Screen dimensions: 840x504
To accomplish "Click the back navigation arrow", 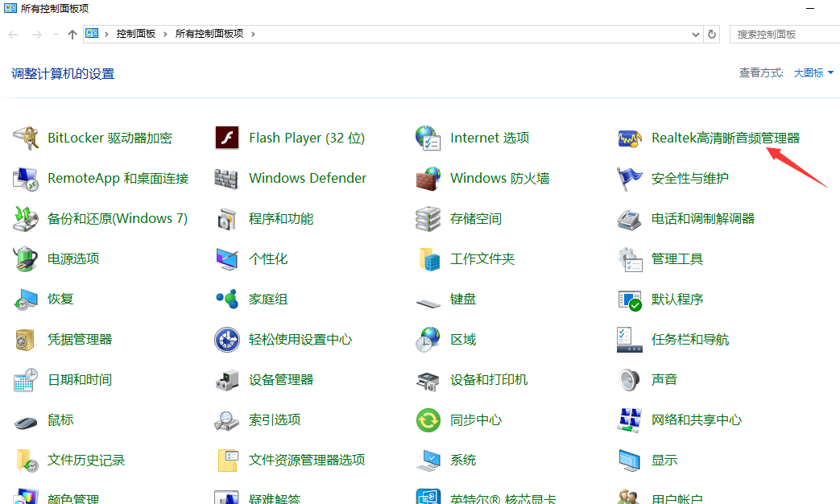I will tap(14, 35).
